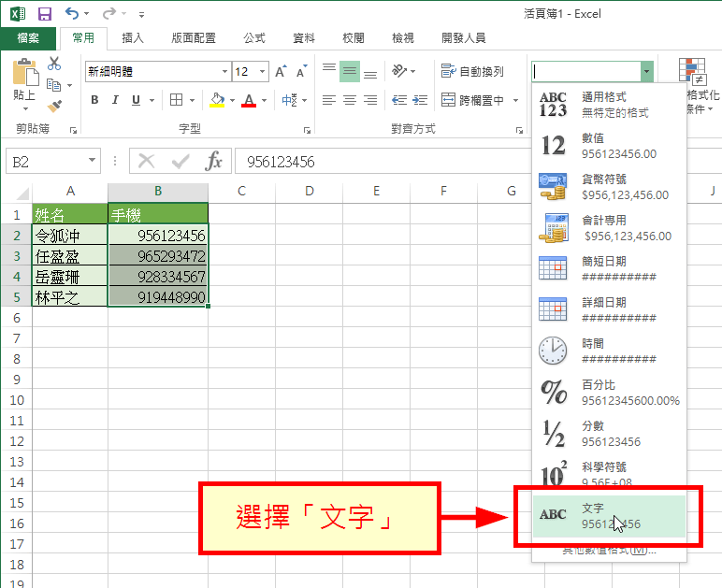Open the Customize Quick Access Toolbar arrow
The width and height of the screenshot is (722, 588).
click(141, 15)
